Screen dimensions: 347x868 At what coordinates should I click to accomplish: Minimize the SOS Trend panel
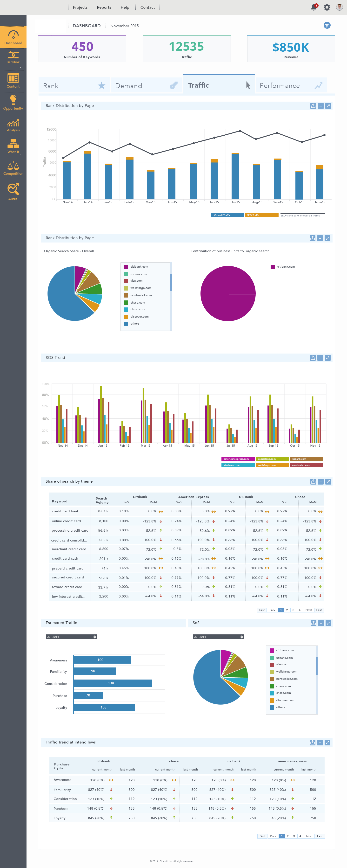[320, 358]
